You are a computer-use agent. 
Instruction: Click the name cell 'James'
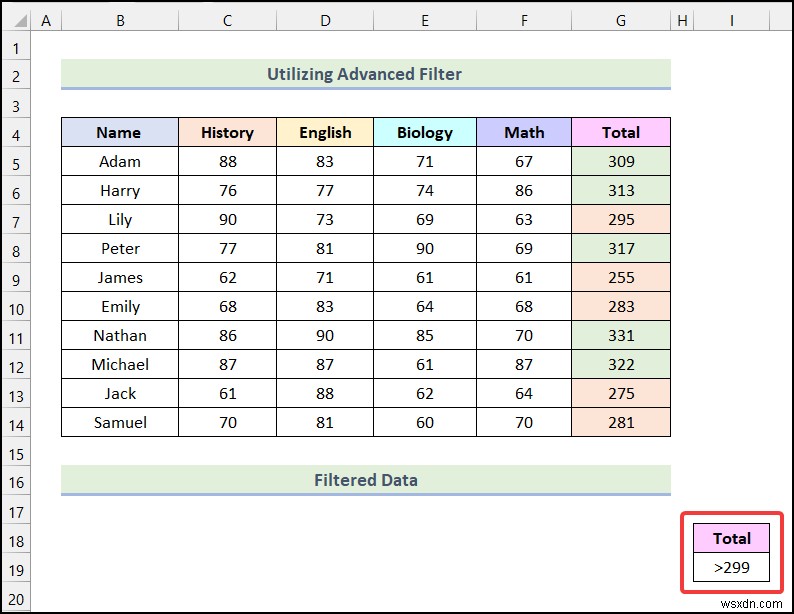[x=120, y=277]
